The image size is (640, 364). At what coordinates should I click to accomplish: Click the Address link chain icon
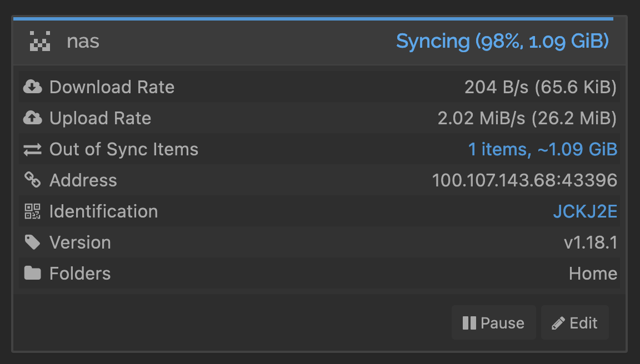click(x=32, y=180)
